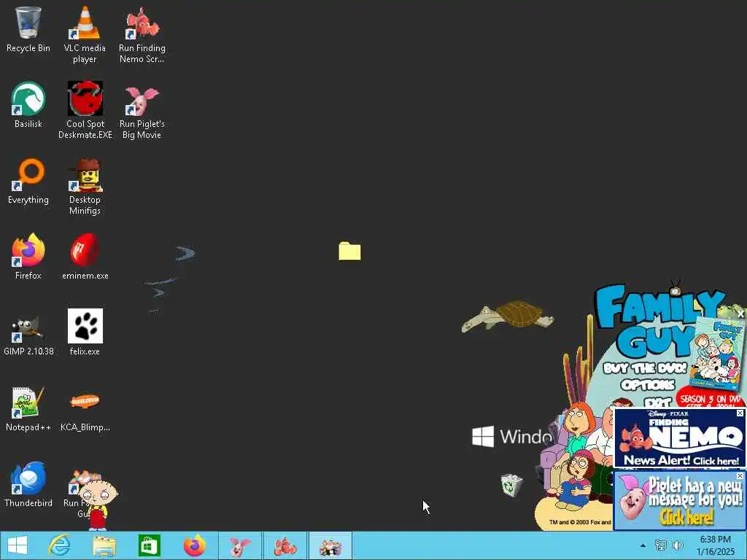Click Piglet has a new message banner

pos(679,500)
